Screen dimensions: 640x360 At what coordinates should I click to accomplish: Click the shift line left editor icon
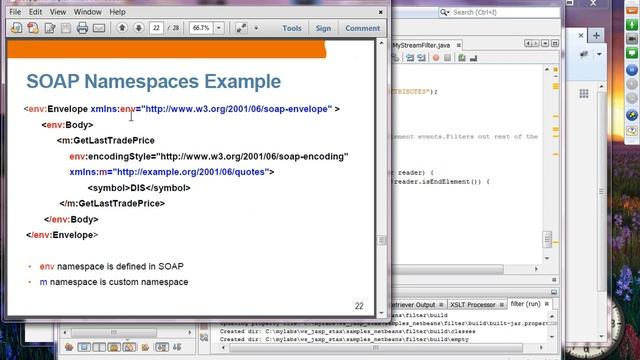[410, 58]
